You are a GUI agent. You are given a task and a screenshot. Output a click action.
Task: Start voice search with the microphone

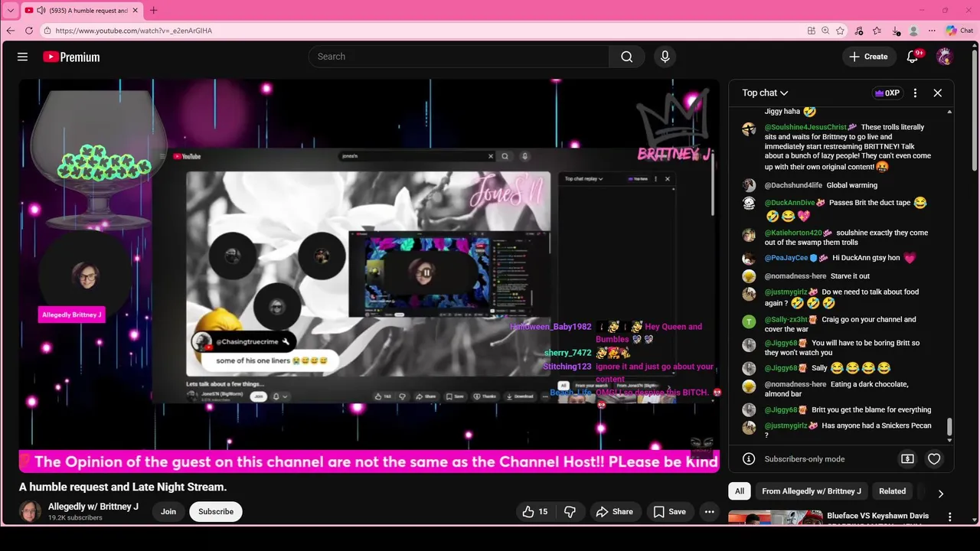click(665, 57)
